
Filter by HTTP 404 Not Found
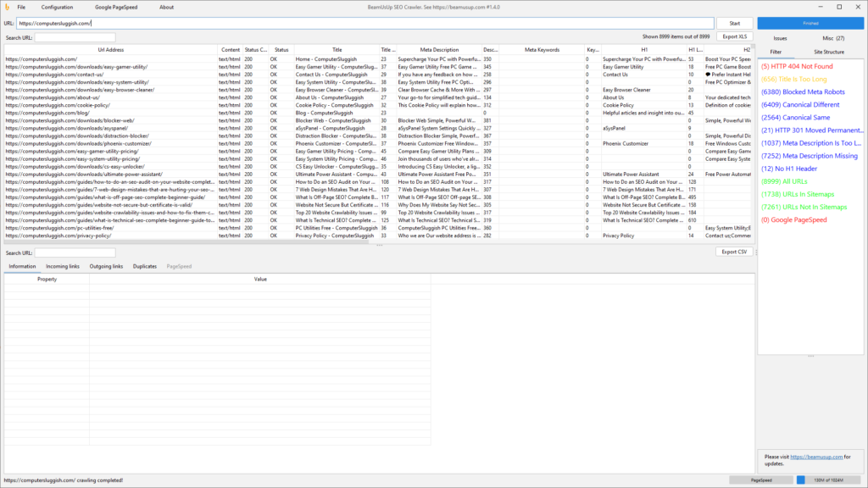pyautogui.click(x=797, y=66)
